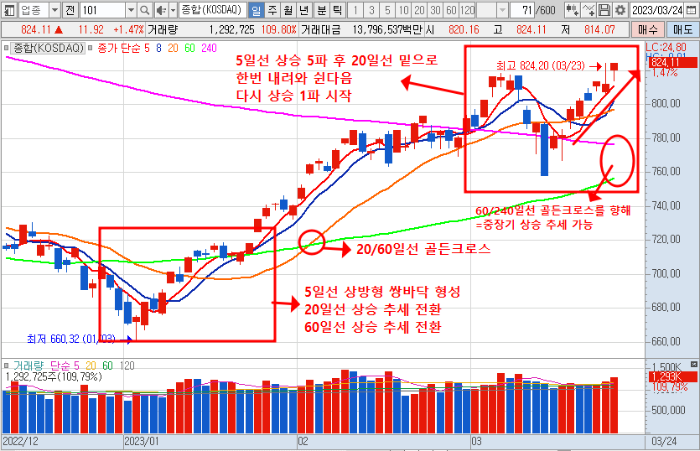The image size is (700, 451).
Task: Expand the arrow beside speaker icon
Action: pyautogui.click(x=173, y=10)
